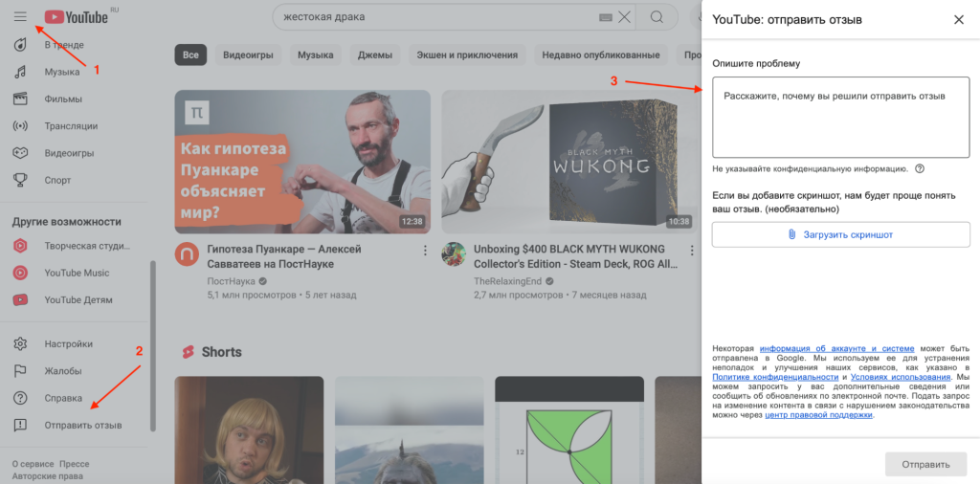Clear the search query with X
Viewport: 980px width, 484px height.
(624, 17)
